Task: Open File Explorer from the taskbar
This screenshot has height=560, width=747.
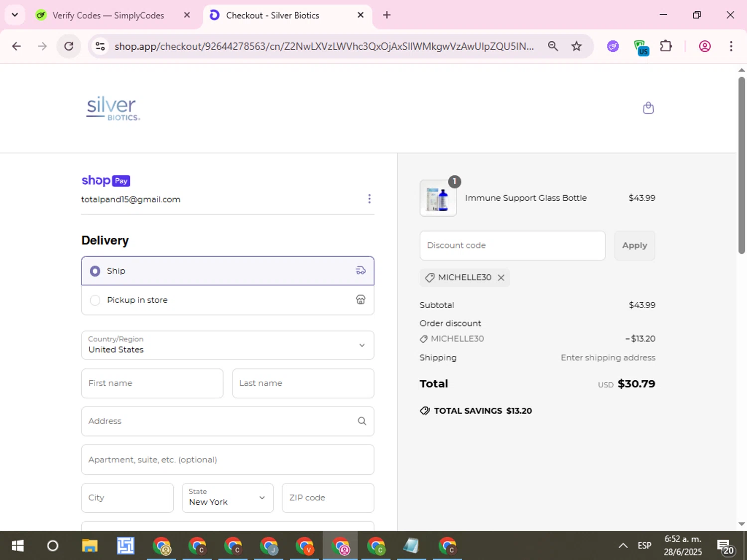Action: click(x=90, y=546)
